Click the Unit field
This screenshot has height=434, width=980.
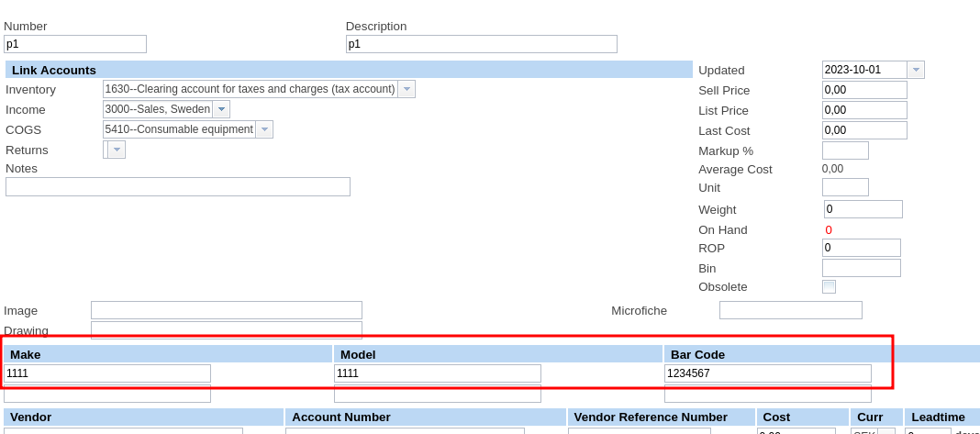point(845,187)
